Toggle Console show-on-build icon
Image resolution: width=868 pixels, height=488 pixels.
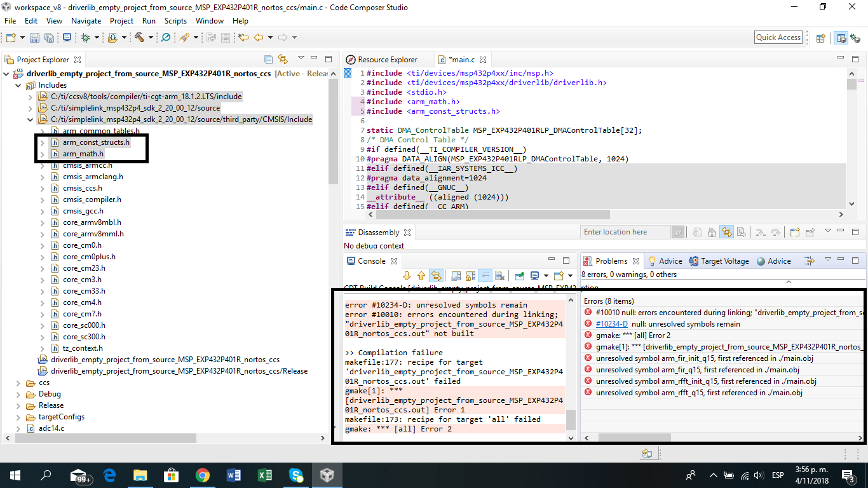436,276
